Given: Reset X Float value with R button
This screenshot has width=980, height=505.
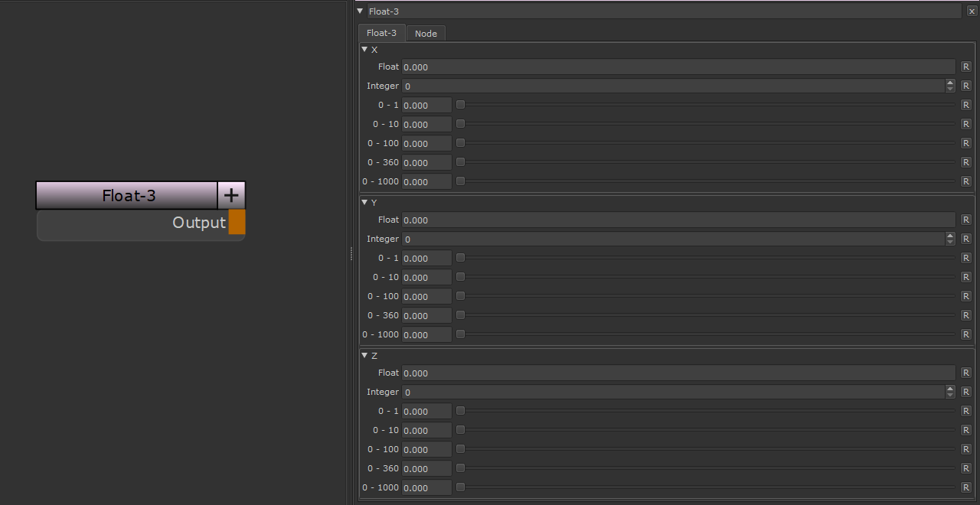Looking at the screenshot, I should 965,67.
